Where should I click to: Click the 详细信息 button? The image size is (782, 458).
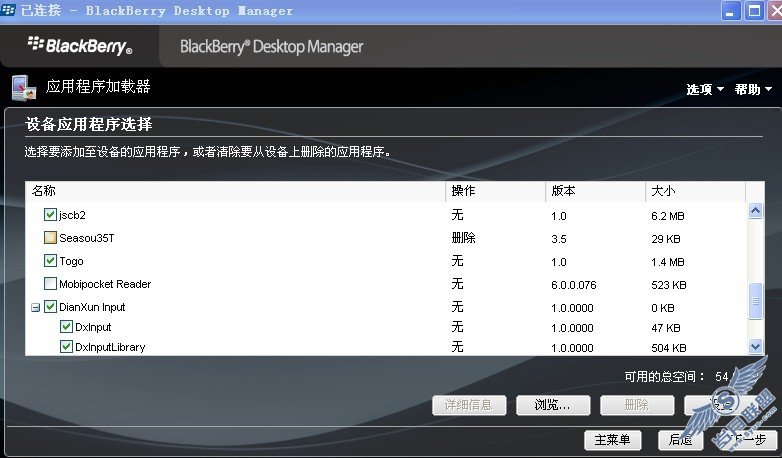click(469, 405)
